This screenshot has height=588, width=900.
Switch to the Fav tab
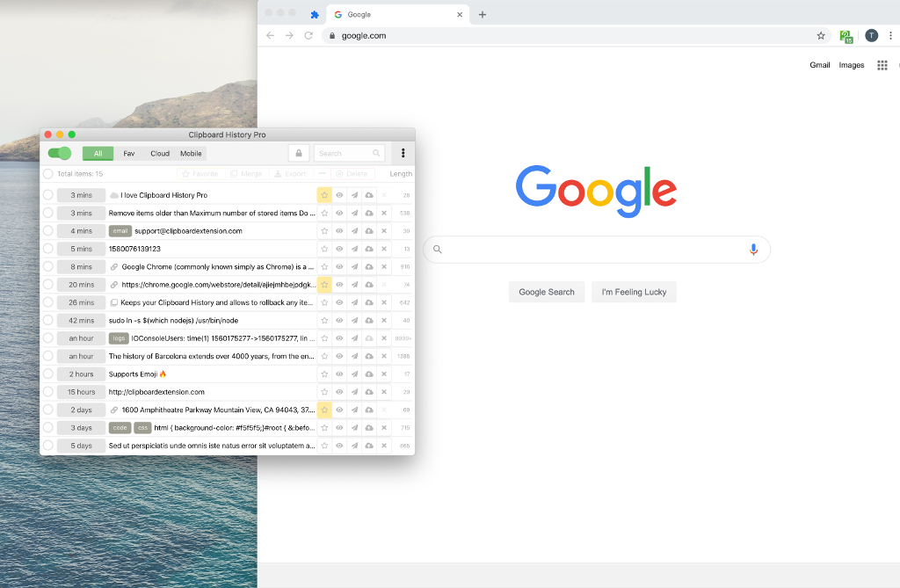129,153
